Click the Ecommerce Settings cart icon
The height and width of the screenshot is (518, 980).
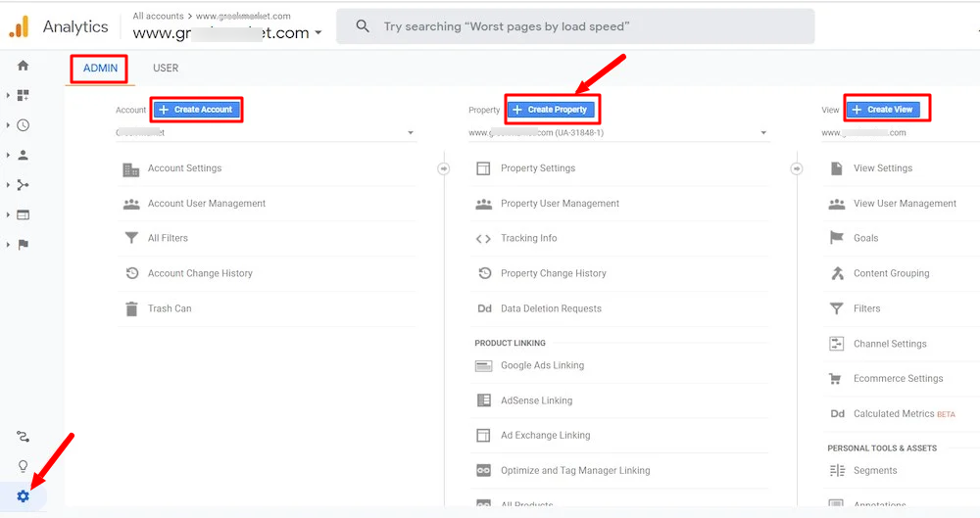(x=835, y=379)
